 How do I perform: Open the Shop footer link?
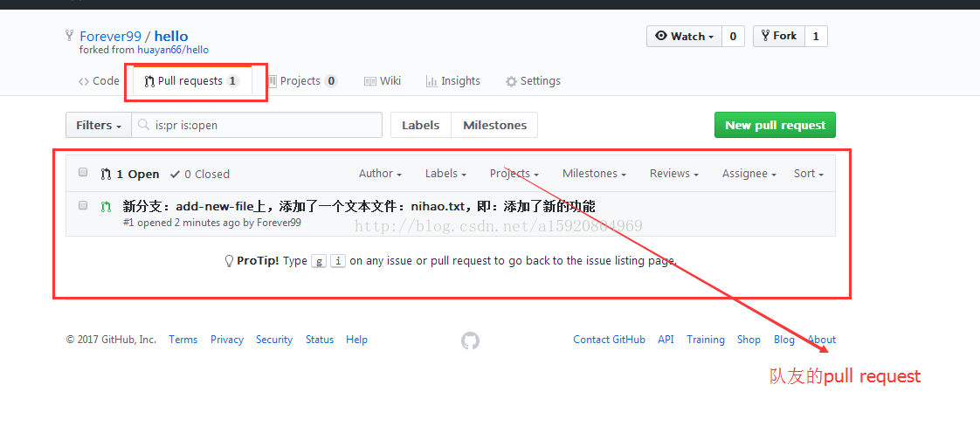click(749, 340)
